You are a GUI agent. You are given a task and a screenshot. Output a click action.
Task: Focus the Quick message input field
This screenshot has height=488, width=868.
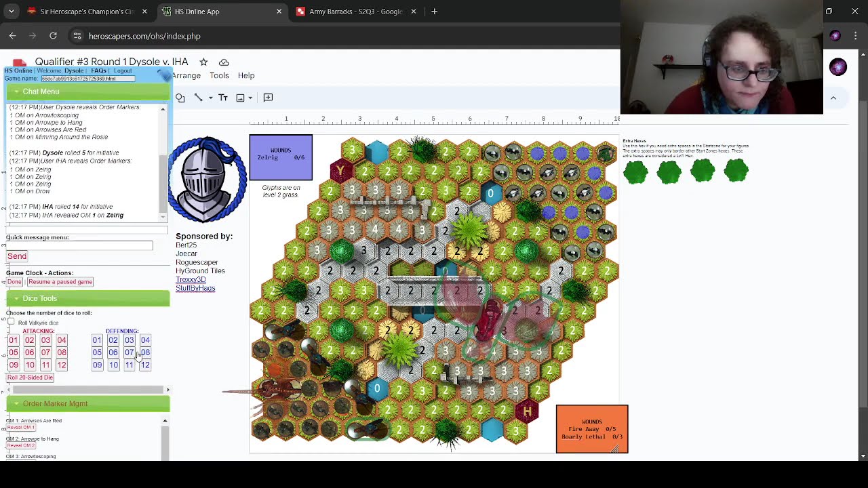79,245
